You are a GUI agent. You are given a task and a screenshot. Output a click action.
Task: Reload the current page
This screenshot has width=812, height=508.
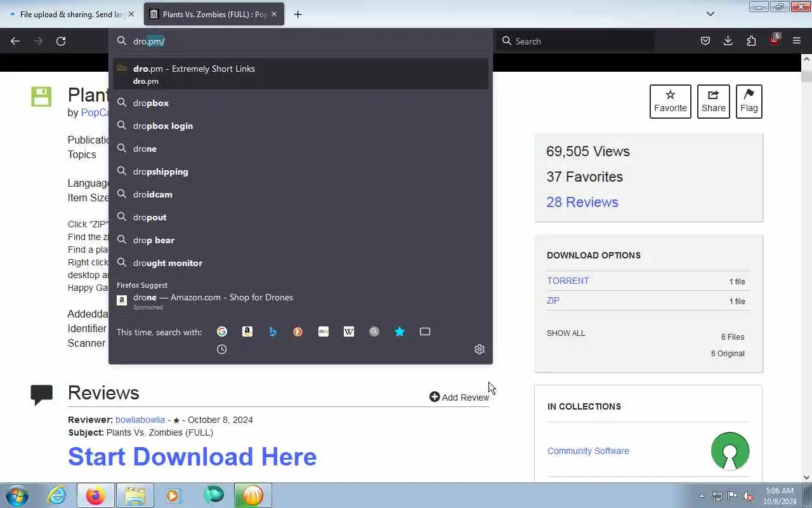coord(61,41)
